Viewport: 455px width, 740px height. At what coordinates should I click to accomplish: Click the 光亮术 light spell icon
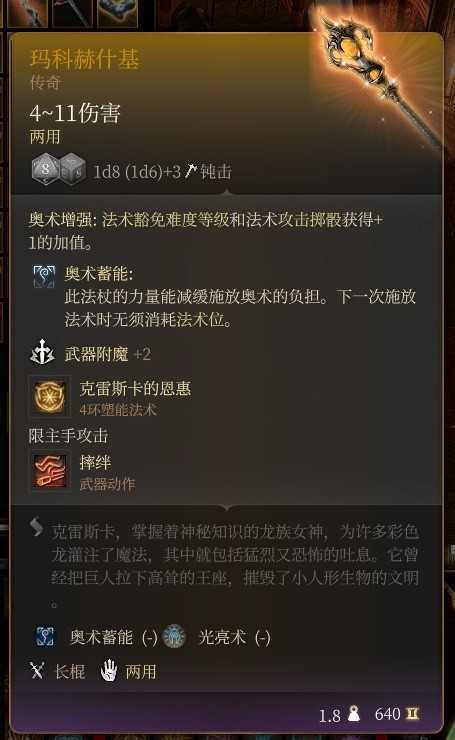(x=174, y=636)
